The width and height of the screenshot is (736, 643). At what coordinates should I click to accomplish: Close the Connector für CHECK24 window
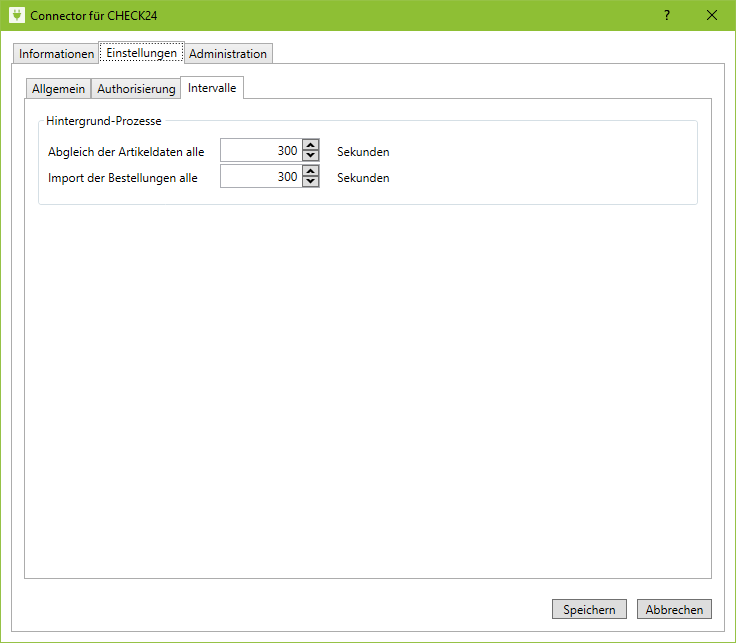point(712,15)
